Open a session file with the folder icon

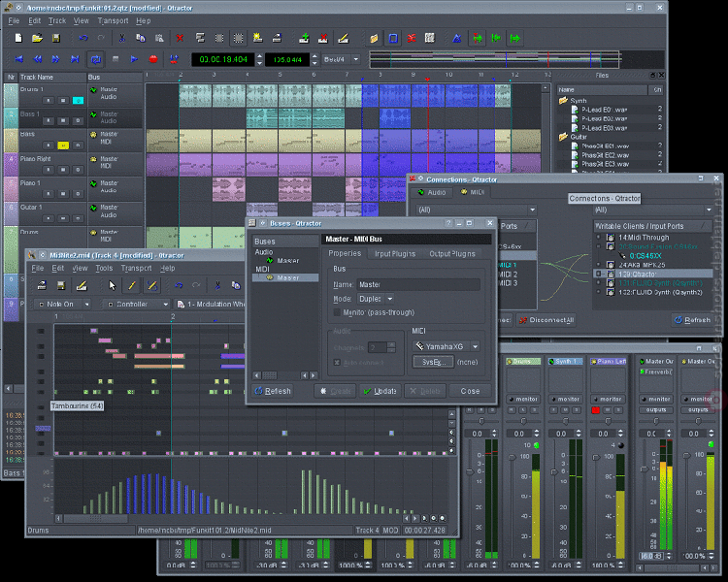pos(37,39)
